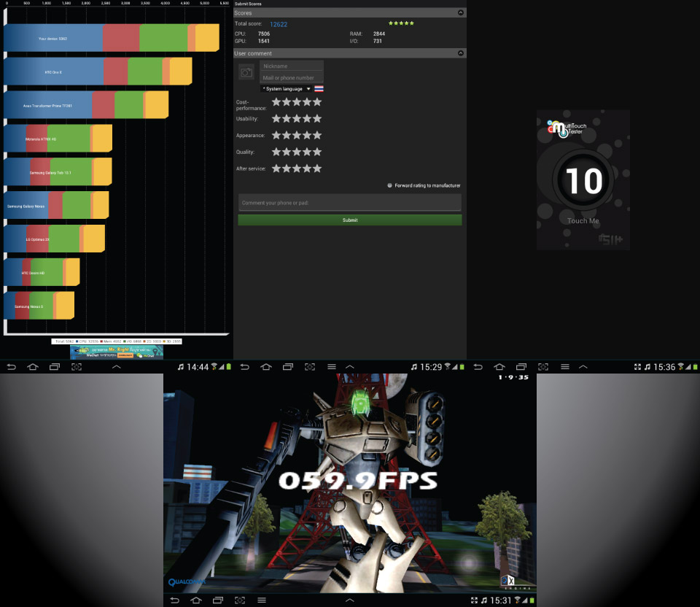The height and width of the screenshot is (607, 700).
Task: Tap the 15:36 clock in the status area
Action: point(664,367)
